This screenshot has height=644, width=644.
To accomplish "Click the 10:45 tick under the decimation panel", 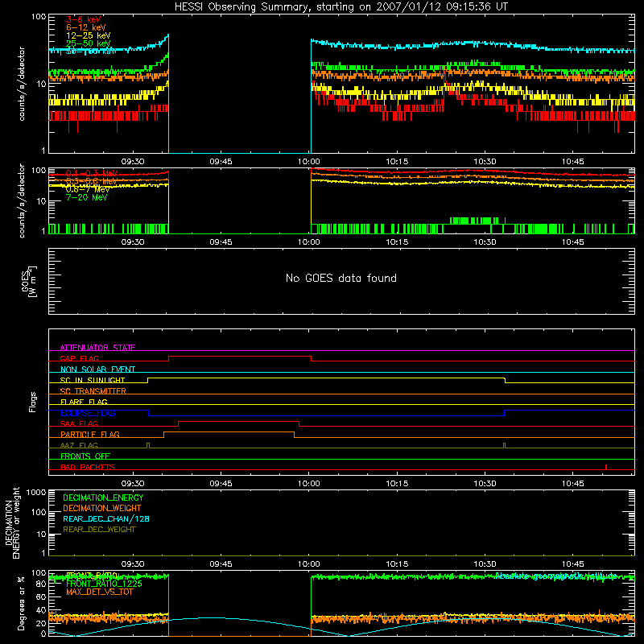I will (x=573, y=564).
